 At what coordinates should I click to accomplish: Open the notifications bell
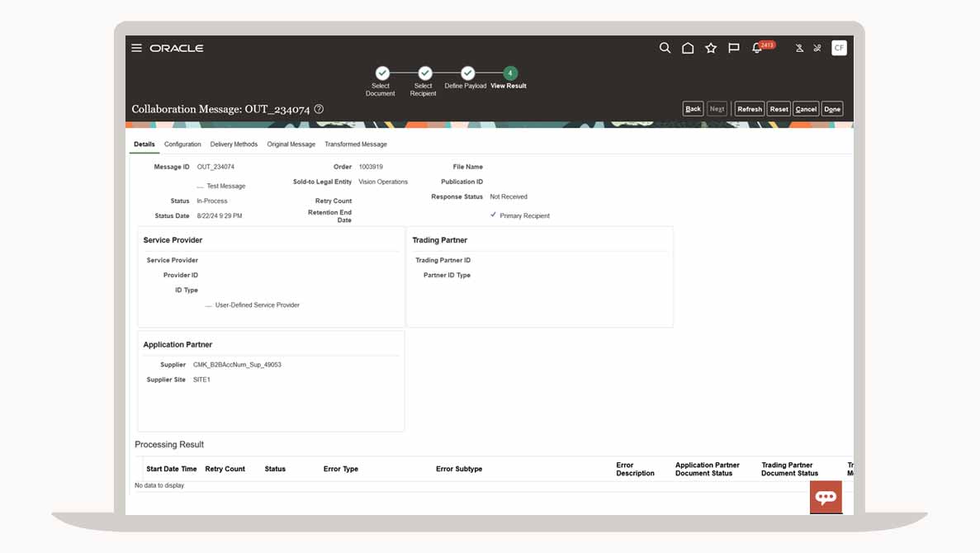coord(758,48)
